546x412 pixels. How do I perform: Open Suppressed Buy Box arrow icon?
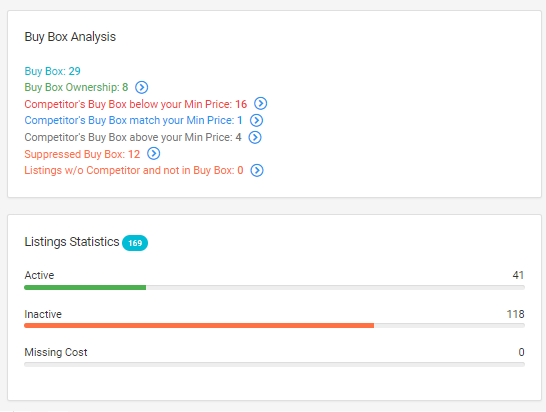[x=153, y=153]
